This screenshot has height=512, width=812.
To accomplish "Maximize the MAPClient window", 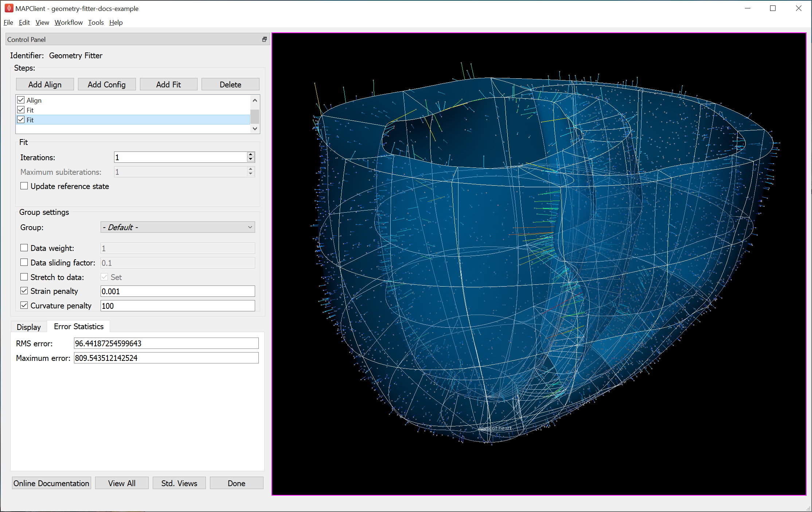I will point(773,8).
